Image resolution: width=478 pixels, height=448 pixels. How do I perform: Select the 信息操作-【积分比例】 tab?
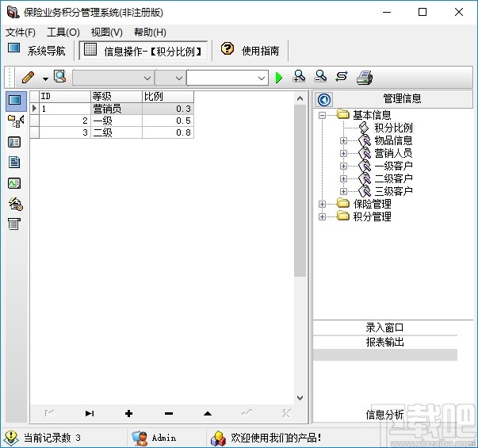143,50
